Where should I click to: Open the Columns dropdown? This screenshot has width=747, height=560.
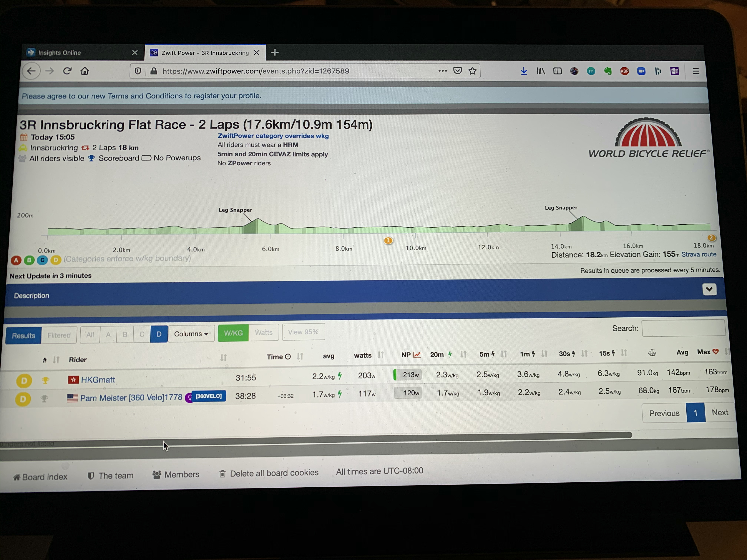coord(191,334)
